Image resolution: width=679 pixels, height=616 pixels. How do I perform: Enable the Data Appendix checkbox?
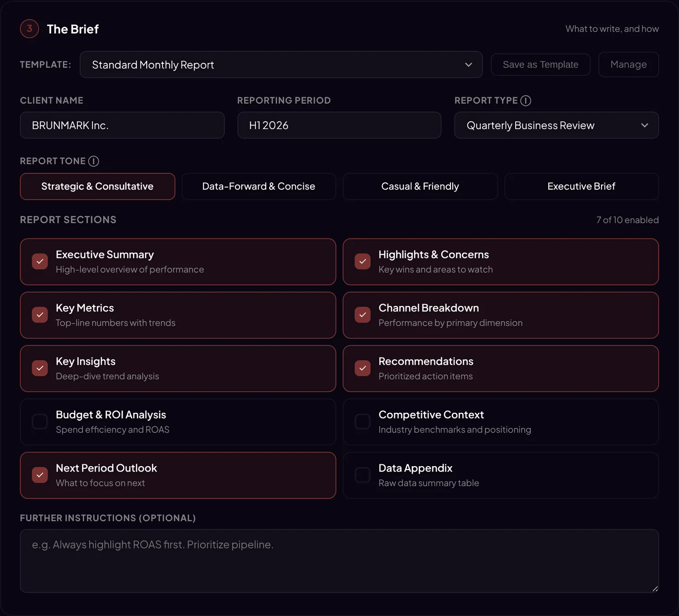pos(363,475)
